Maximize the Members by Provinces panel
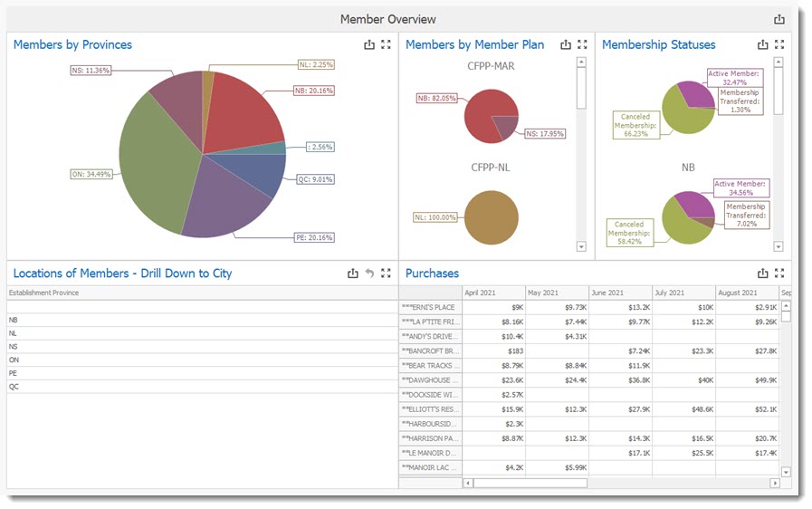 tap(386, 44)
